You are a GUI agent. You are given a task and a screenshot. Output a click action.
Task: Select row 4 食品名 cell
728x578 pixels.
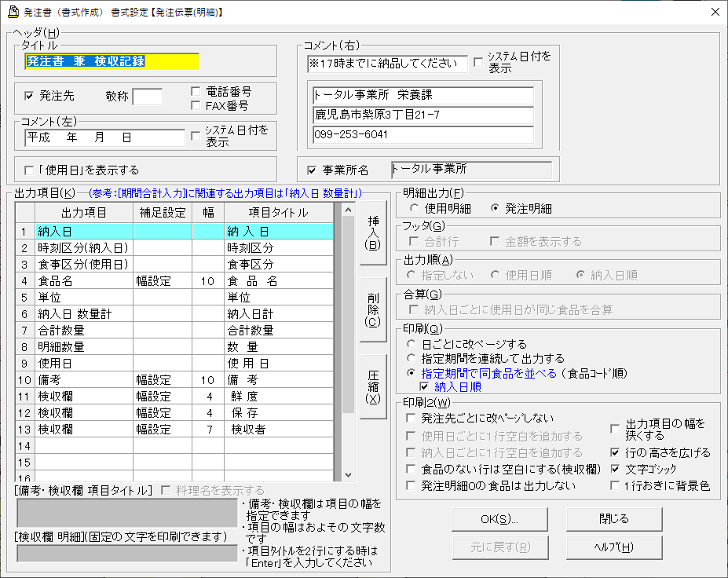[x=84, y=281]
